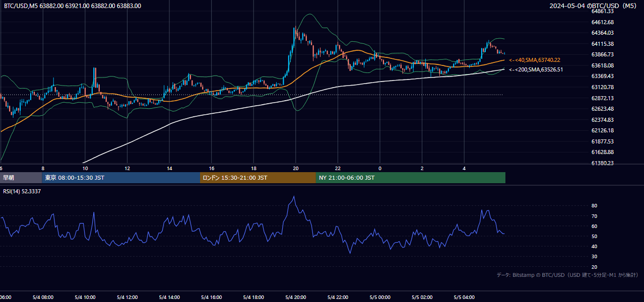Viewport: 644px width, 302px height.
Task: Click the 40 SMA label showing 63740.22
Action: 535,60
